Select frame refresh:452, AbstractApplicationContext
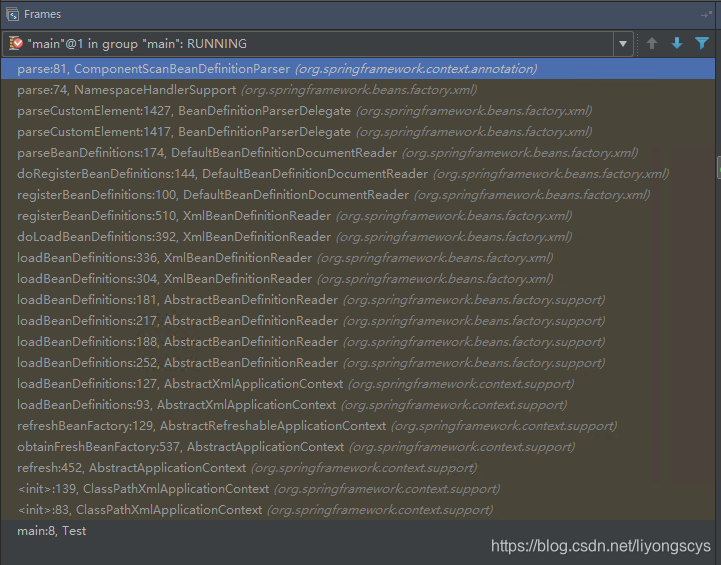Screen dimensions: 721x565 (x=358, y=468)
